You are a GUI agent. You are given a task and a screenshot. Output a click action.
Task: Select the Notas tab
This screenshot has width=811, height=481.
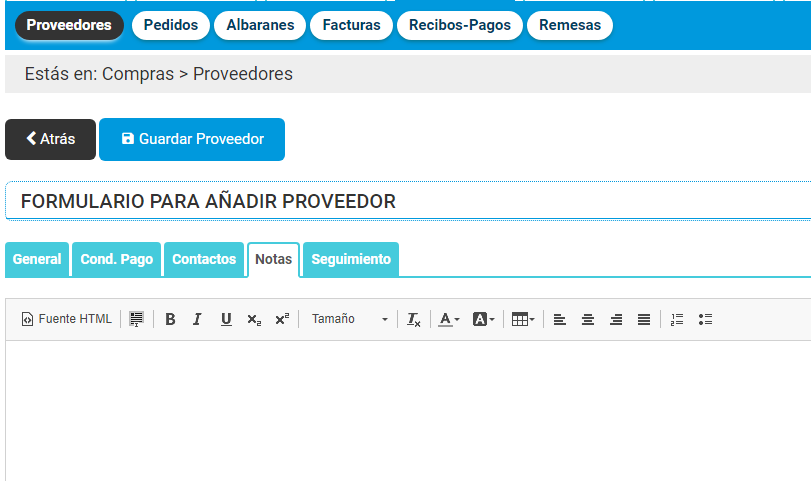coord(274,259)
